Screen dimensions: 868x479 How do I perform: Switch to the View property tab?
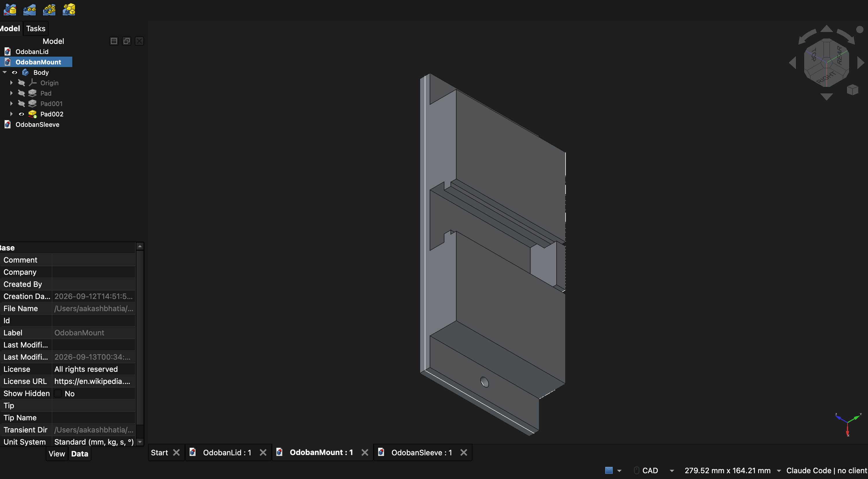(x=57, y=454)
